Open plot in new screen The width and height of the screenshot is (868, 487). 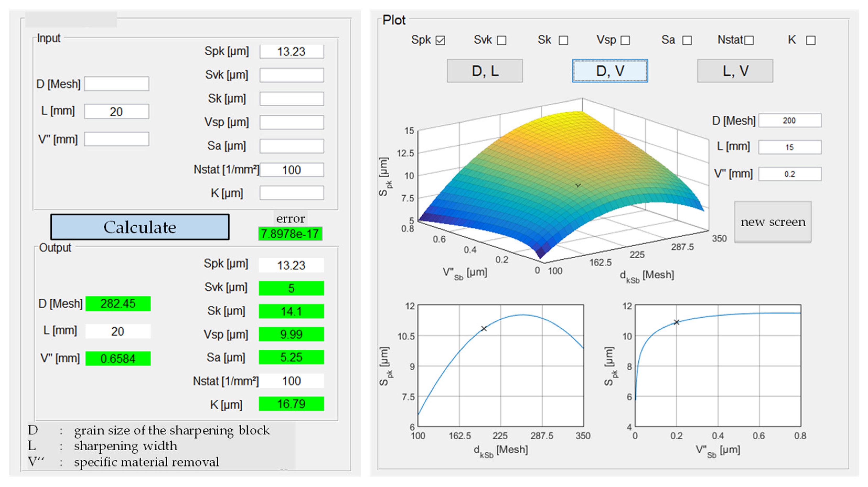[x=773, y=222]
